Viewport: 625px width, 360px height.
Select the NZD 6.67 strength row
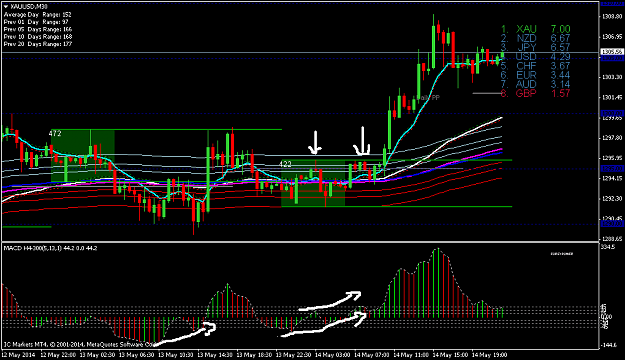tap(536, 38)
